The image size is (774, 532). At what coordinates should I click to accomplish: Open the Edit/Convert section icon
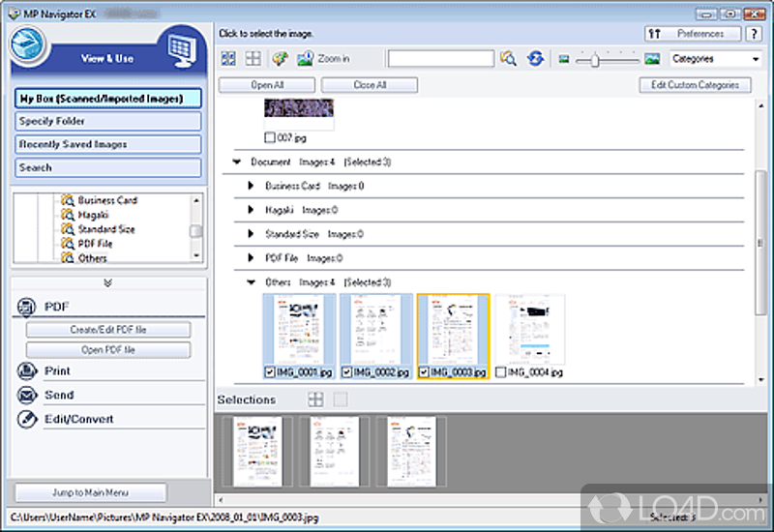pyautogui.click(x=26, y=420)
